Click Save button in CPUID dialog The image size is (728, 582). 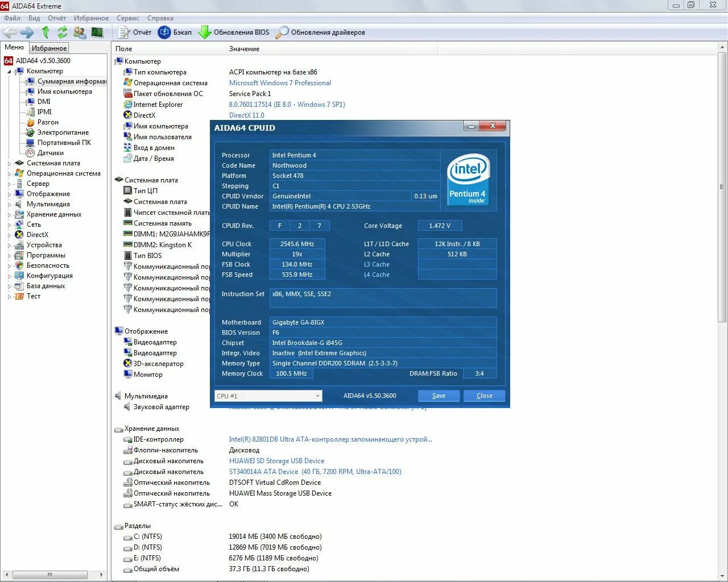439,396
